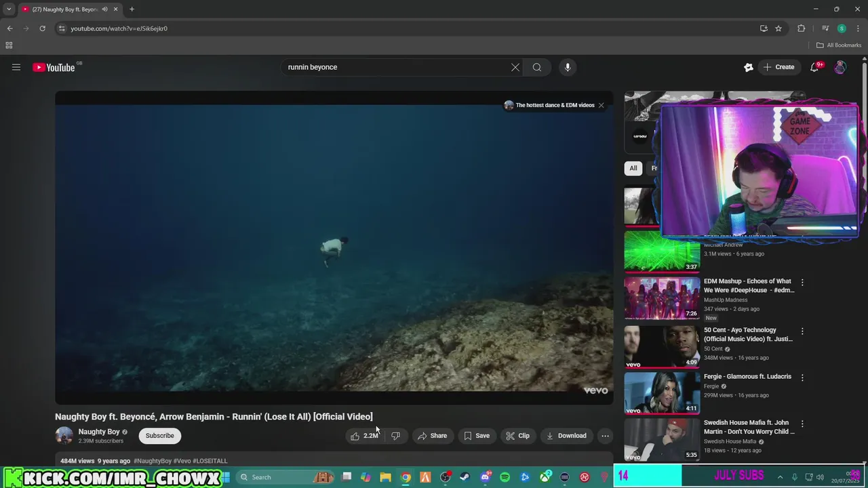The image size is (868, 488).
Task: Open EDM Mashup - Echoes of What We Were title
Action: 749,285
